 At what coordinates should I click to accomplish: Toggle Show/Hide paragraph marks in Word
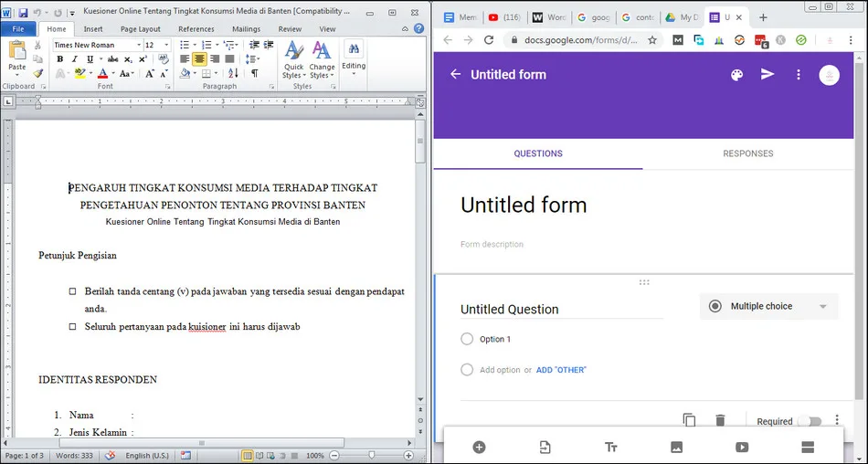pyautogui.click(x=255, y=73)
